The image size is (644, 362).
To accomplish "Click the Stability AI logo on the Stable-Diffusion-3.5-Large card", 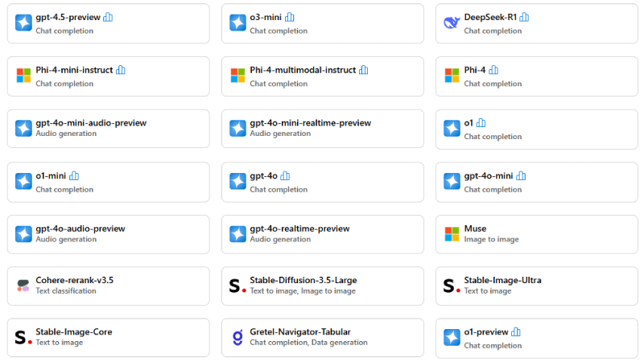I will (x=237, y=286).
